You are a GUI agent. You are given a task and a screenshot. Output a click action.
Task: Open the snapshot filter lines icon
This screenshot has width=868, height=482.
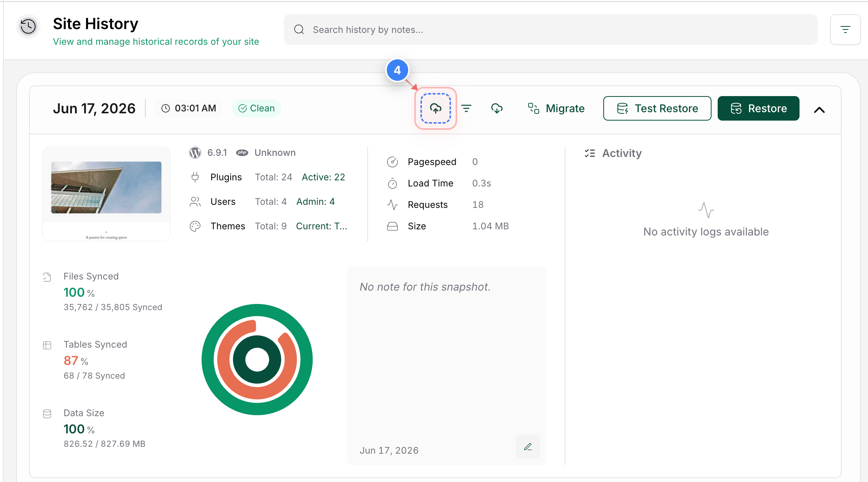[x=466, y=108]
